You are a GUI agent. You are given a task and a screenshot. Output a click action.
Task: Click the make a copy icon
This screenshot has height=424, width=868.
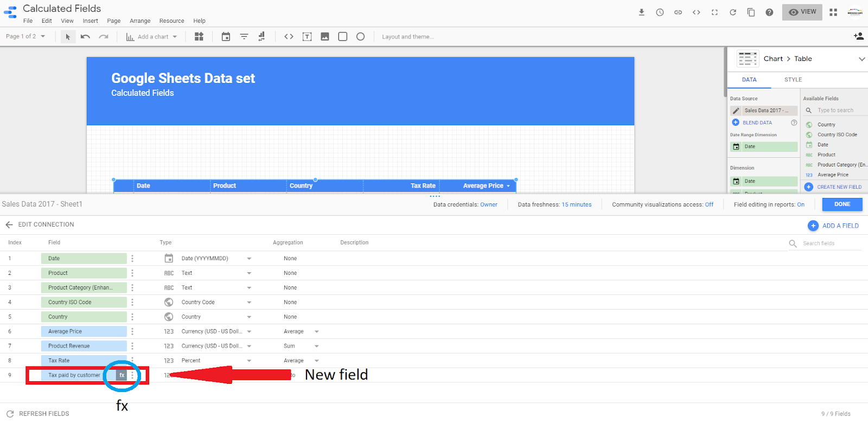coord(751,12)
